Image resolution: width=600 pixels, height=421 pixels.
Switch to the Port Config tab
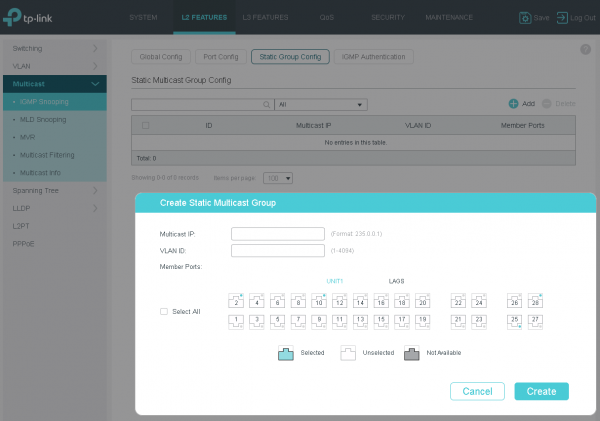coord(218,57)
